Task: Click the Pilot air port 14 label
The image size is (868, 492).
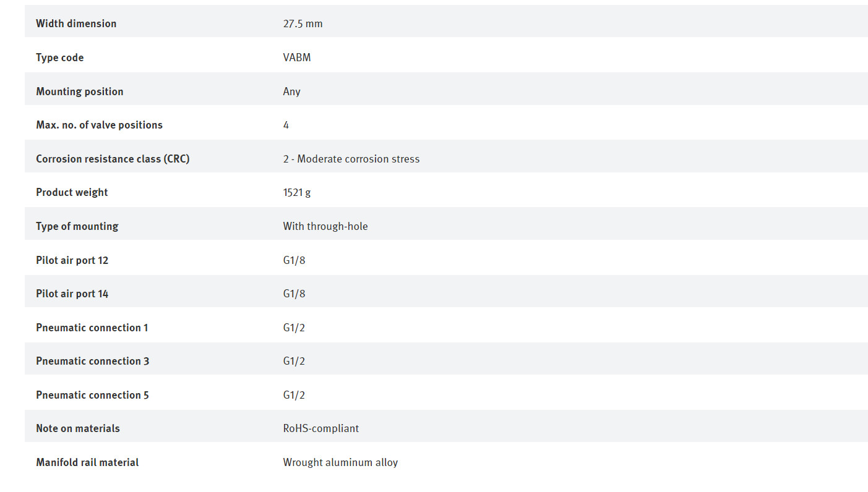Action: [72, 294]
